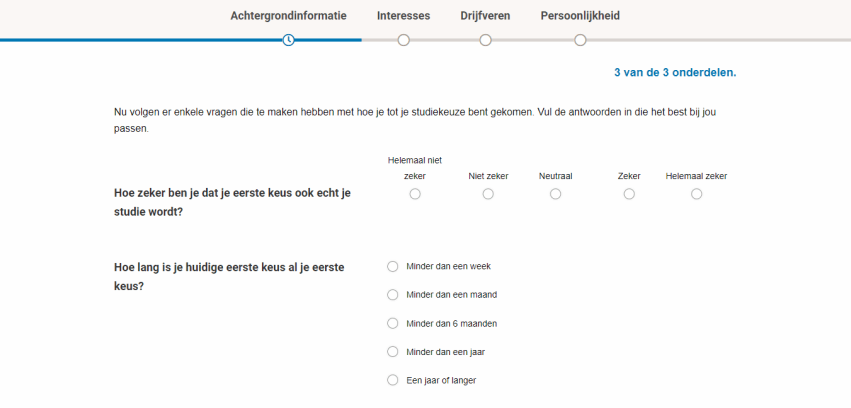Pick the 'Zeker' radio option
Image resolution: width=851 pixels, height=408 pixels.
629,194
